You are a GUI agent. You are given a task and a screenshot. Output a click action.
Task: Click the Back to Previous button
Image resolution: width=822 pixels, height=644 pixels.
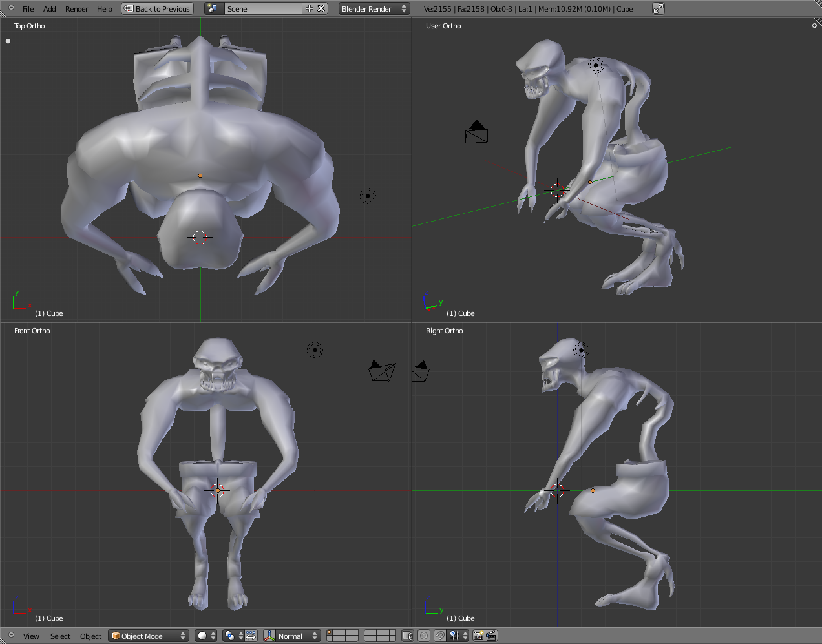point(158,9)
